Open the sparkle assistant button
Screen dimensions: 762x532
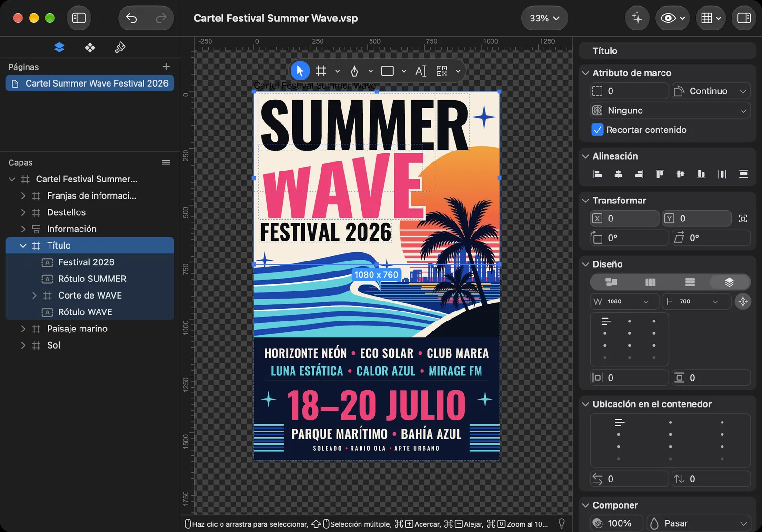637,18
